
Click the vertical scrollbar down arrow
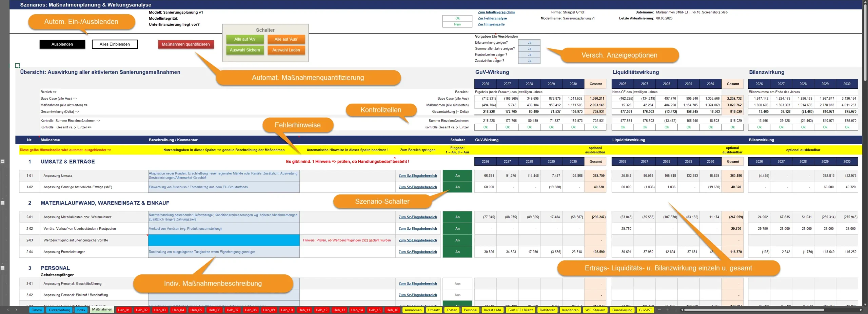(865, 305)
